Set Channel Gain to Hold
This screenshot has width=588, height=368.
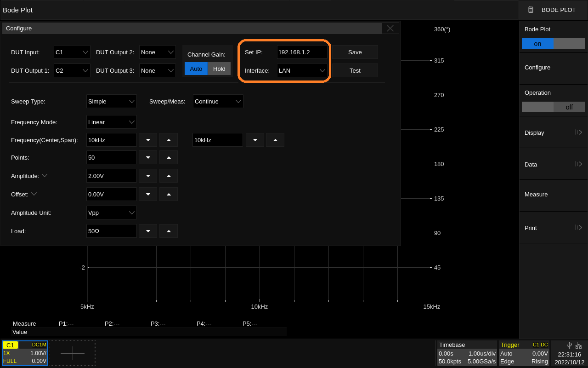pyautogui.click(x=219, y=69)
